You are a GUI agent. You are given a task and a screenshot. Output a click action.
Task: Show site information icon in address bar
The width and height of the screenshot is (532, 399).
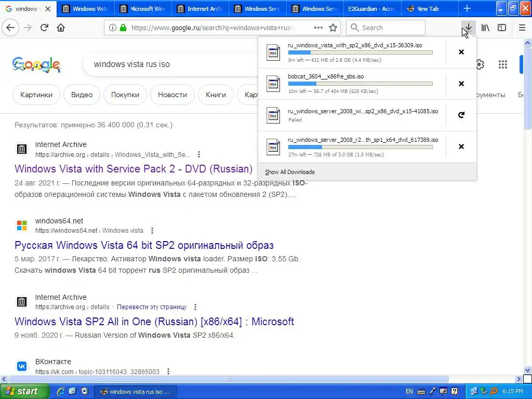[x=112, y=28]
